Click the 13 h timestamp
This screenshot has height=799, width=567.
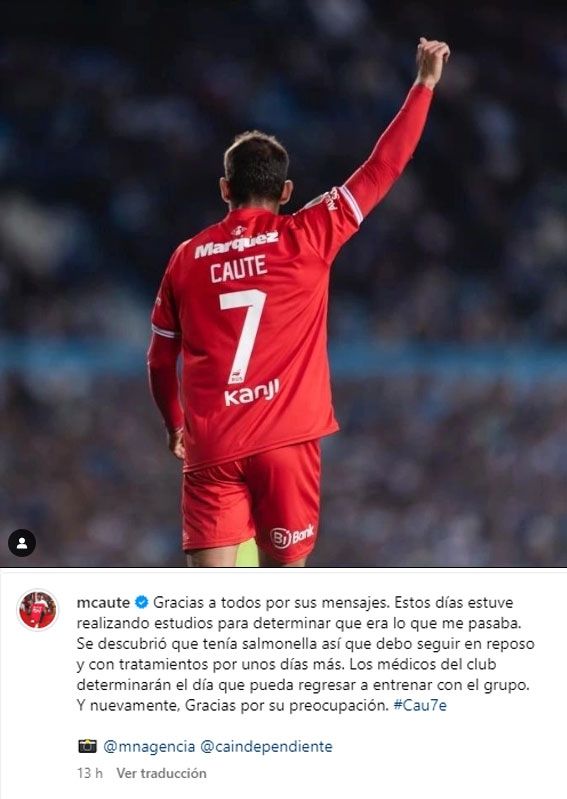[x=90, y=773]
